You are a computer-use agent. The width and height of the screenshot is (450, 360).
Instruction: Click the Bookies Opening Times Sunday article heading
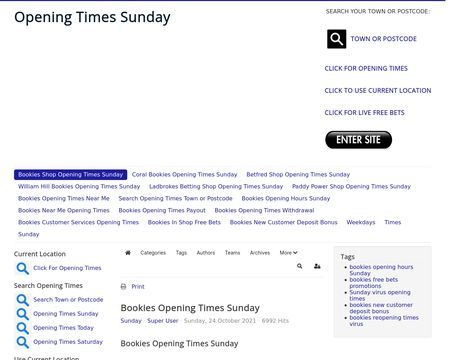click(x=190, y=308)
